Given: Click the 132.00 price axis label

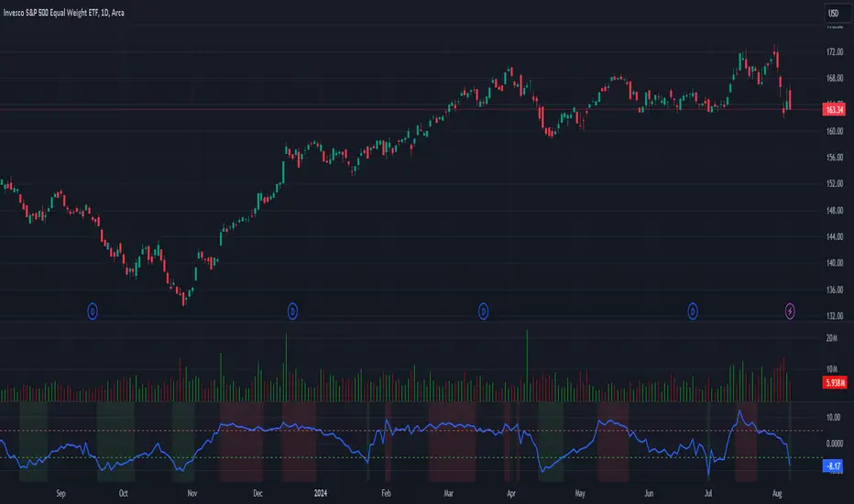Looking at the screenshot, I should [835, 315].
